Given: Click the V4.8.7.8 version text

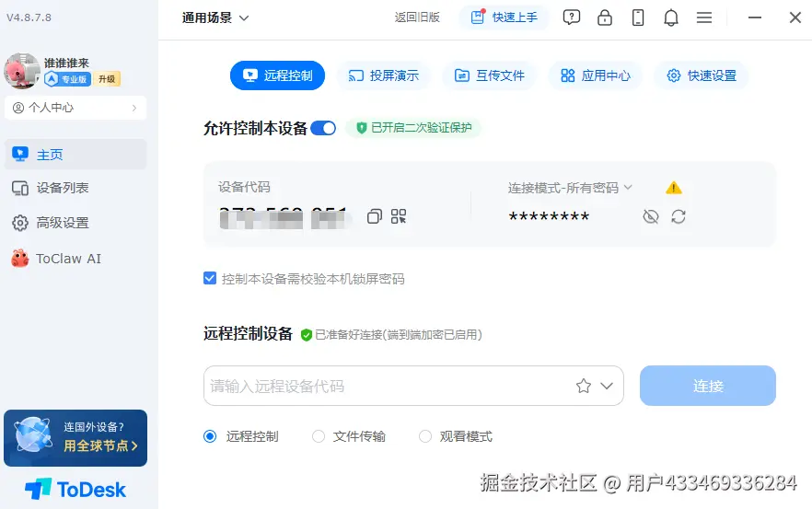Looking at the screenshot, I should (x=29, y=17).
